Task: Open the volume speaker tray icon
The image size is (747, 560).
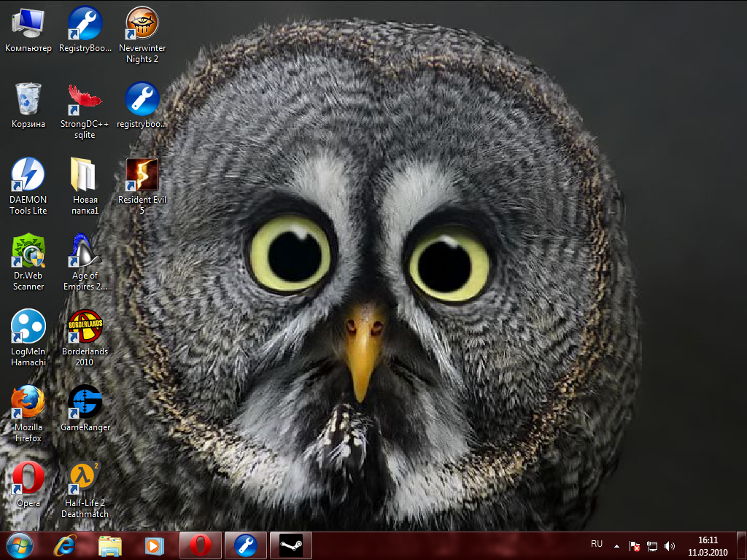Action: (x=670, y=546)
